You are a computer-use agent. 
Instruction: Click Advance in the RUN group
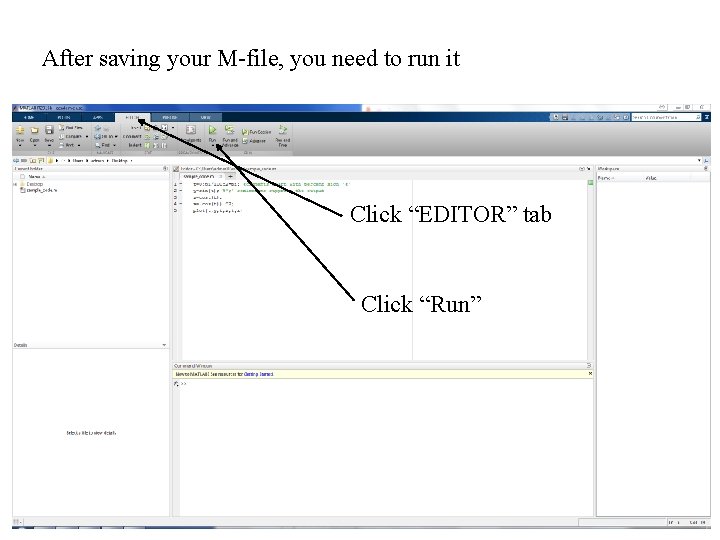pyautogui.click(x=254, y=141)
